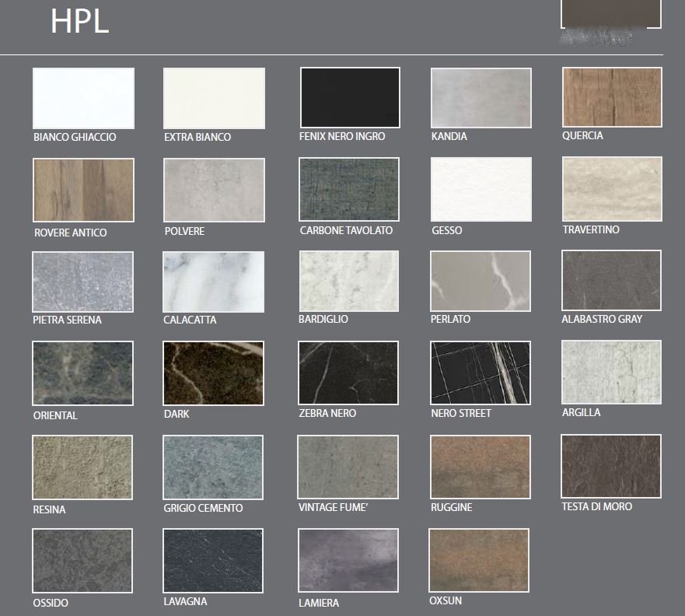Click the 'EXTRA BIANCO' label
685x616 pixels.
tap(197, 137)
